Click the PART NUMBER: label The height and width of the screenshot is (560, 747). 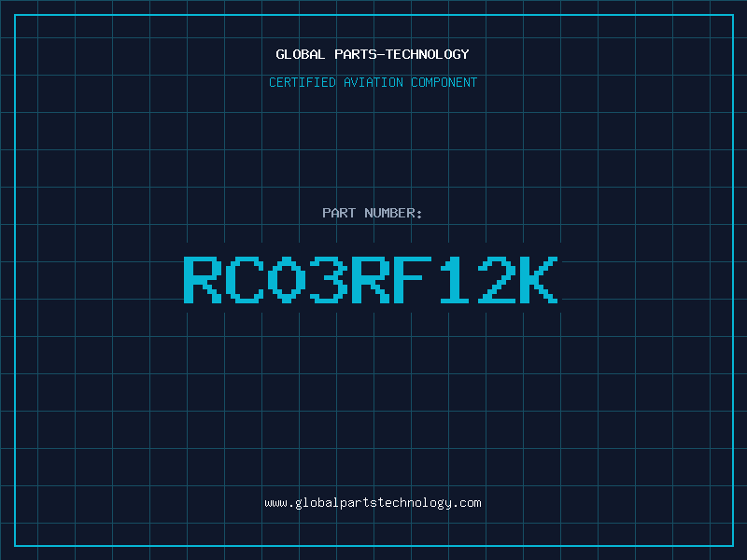(x=373, y=213)
